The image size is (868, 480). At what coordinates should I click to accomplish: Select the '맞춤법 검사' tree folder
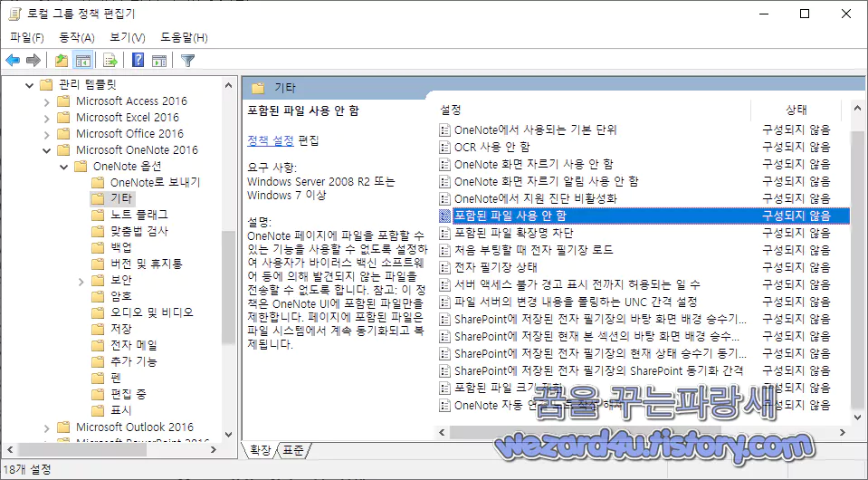click(139, 231)
